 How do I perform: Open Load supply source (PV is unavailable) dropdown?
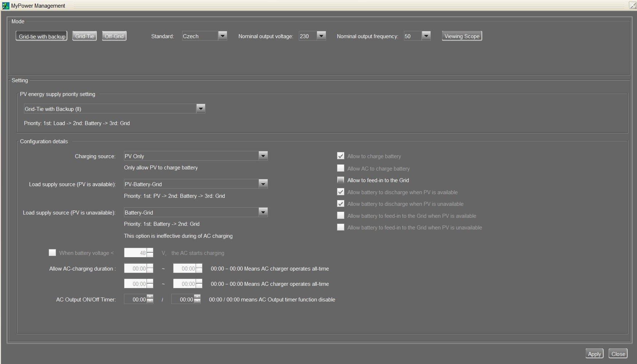(x=263, y=212)
